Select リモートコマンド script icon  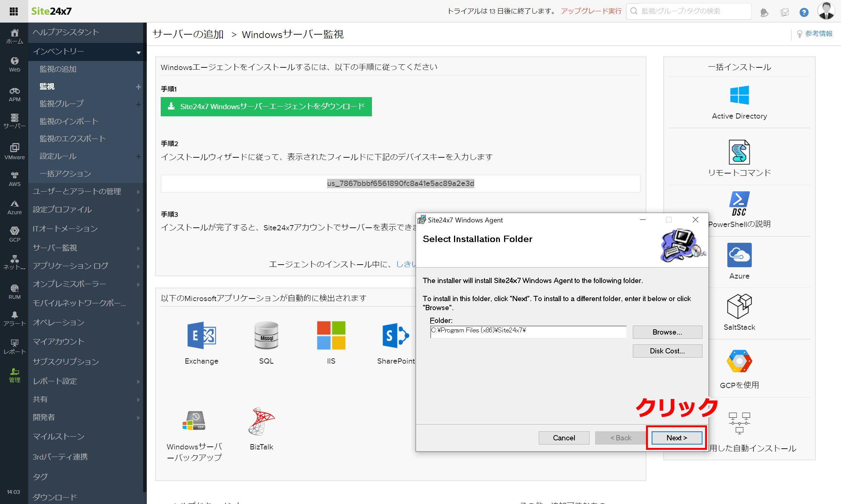(739, 152)
